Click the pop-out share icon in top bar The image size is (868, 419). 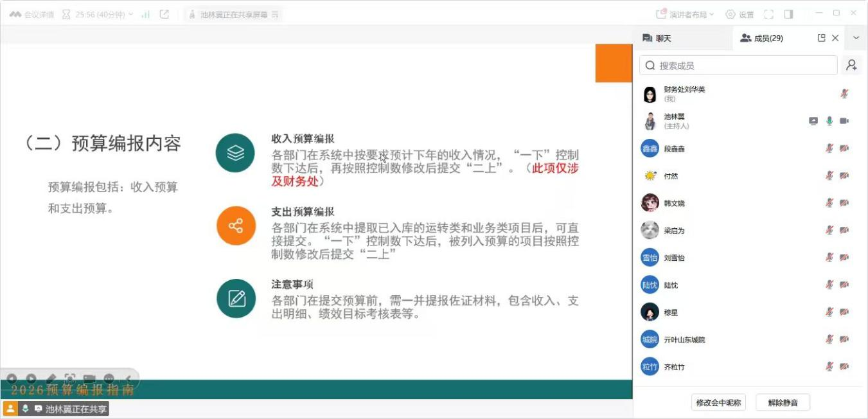(x=164, y=14)
